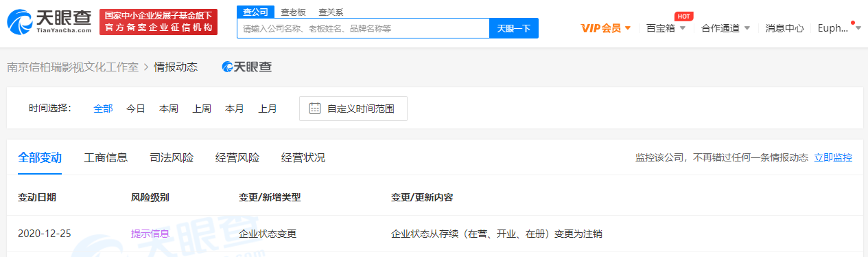Open the 南京信柏瑞影视文化工作室 breadcrumb link

coord(73,67)
